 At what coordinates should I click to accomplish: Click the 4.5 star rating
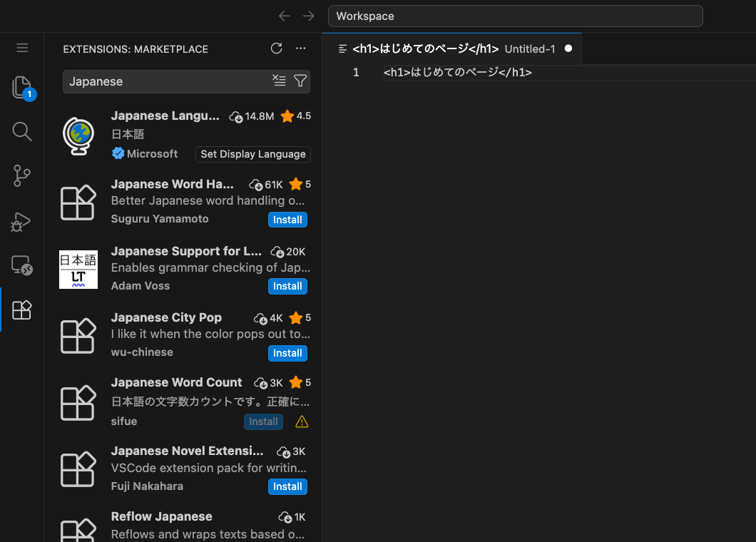(x=295, y=116)
